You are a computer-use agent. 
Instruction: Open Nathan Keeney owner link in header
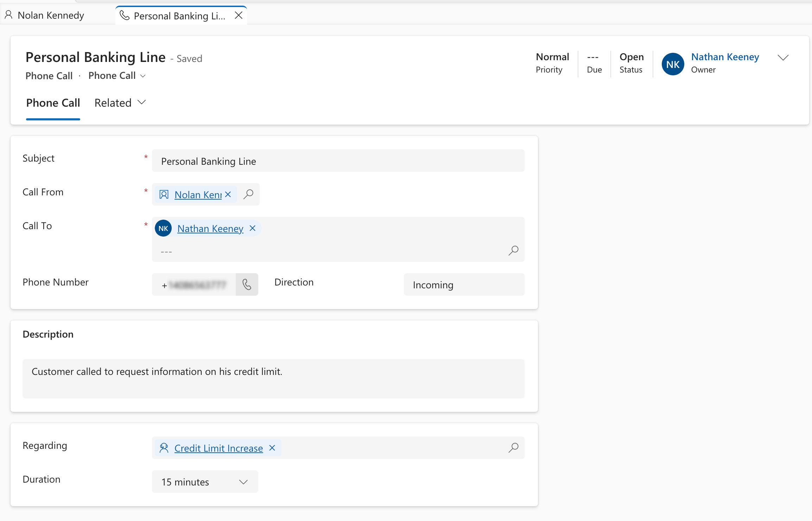(x=725, y=57)
